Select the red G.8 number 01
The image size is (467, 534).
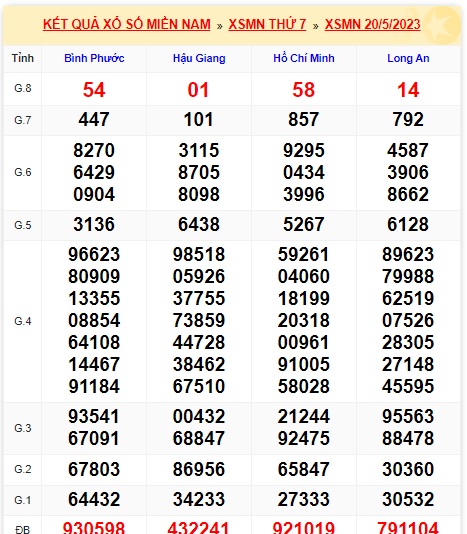click(x=198, y=90)
